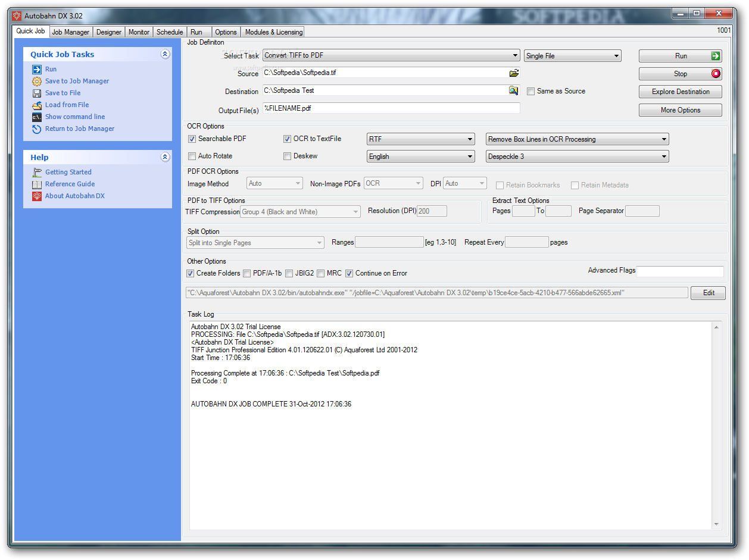Open the Getting Started help link
Viewport: 749px width, 560px height.
pyautogui.click(x=68, y=172)
